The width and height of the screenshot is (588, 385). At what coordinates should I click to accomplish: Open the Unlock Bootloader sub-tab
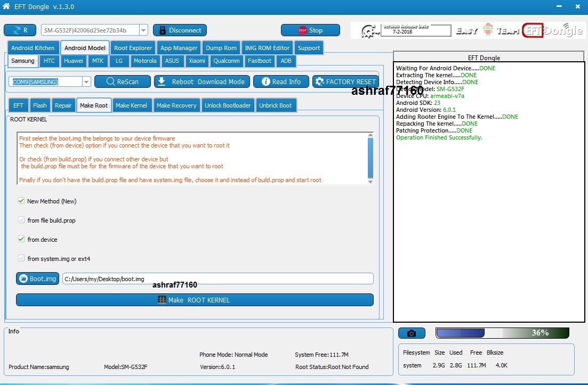(x=228, y=105)
